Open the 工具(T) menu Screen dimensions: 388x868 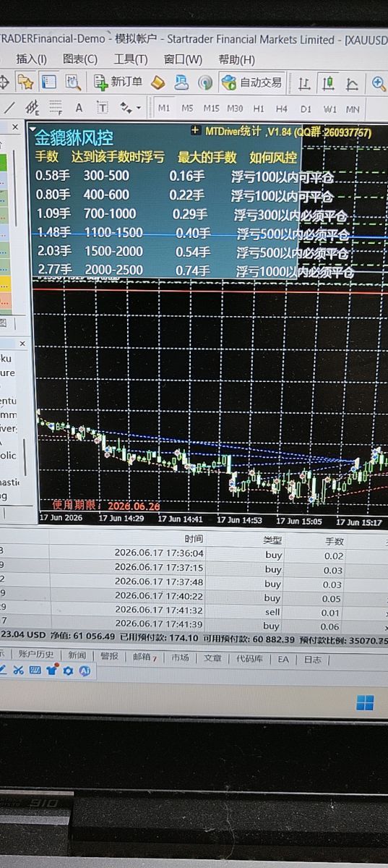(x=130, y=59)
